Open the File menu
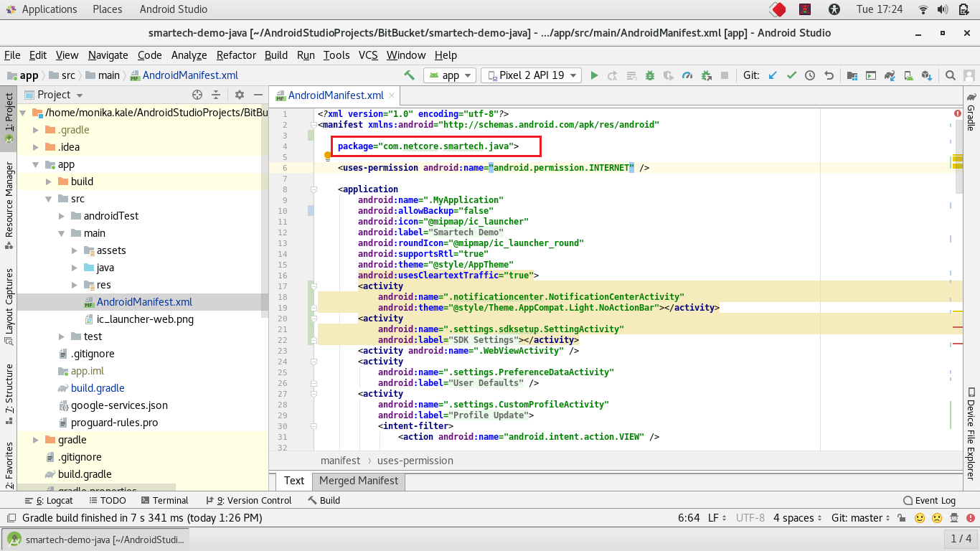980x551 pixels. 12,55
